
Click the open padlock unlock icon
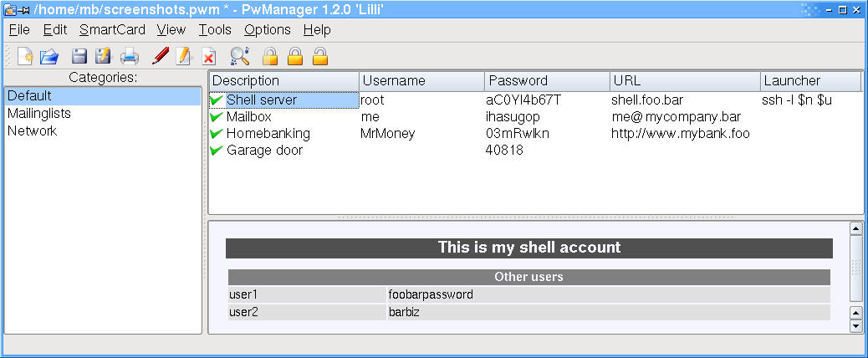click(x=320, y=56)
